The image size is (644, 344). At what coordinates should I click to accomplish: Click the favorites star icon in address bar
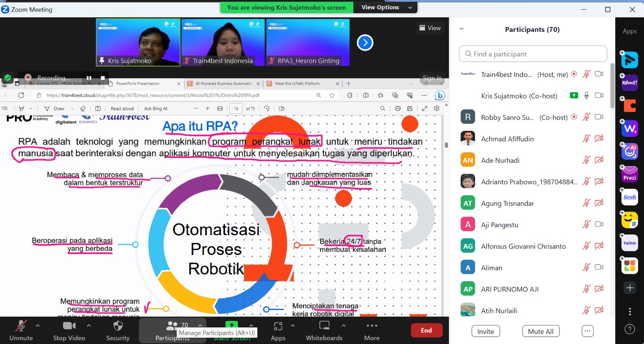pos(332,95)
